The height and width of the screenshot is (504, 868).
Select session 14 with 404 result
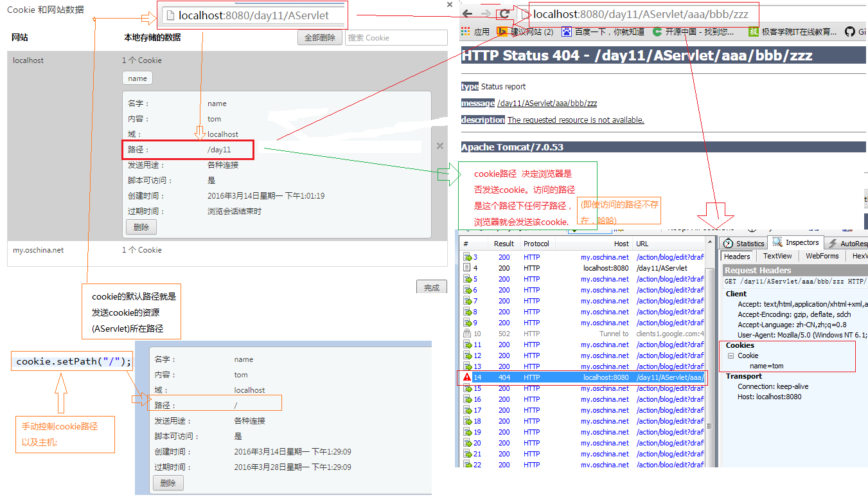[x=583, y=377]
